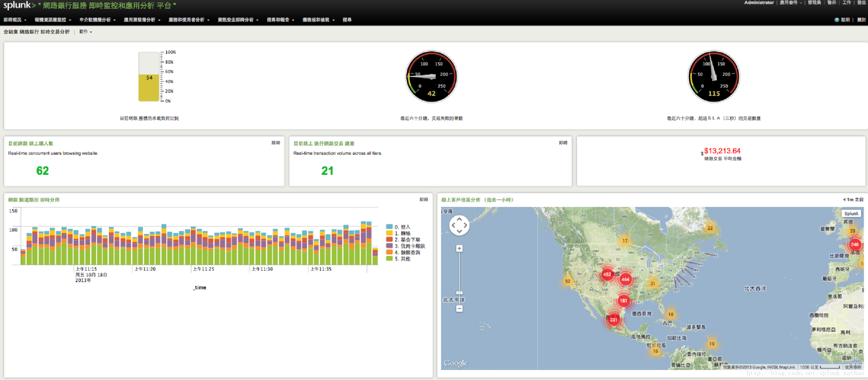The height and width of the screenshot is (380, 868).
Task: Click the Google logo on the map
Action: [456, 363]
